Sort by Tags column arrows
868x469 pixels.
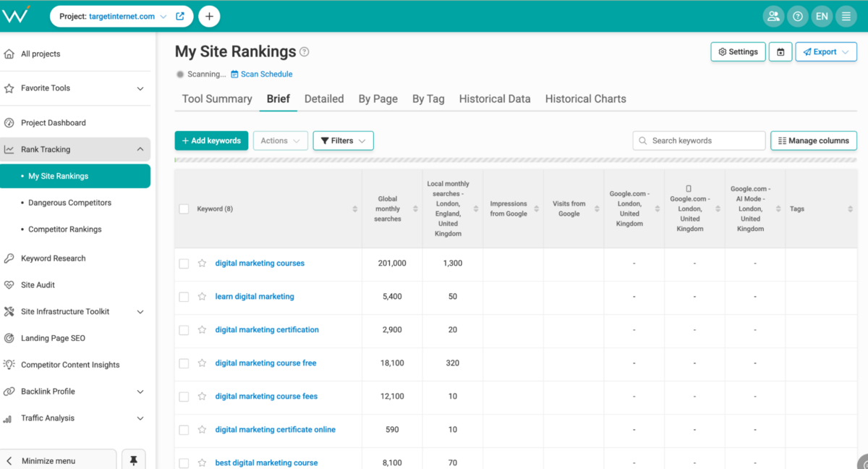[850, 209]
